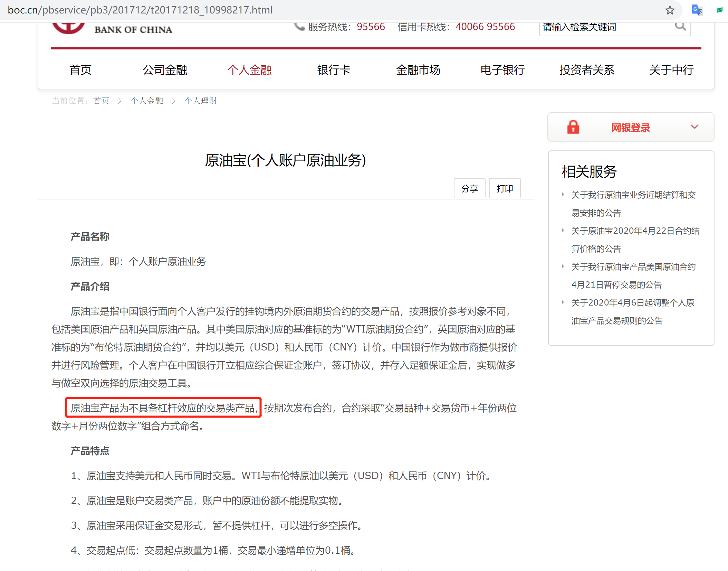Click the service hotline number 95566
The height and width of the screenshot is (571, 728).
(x=371, y=27)
